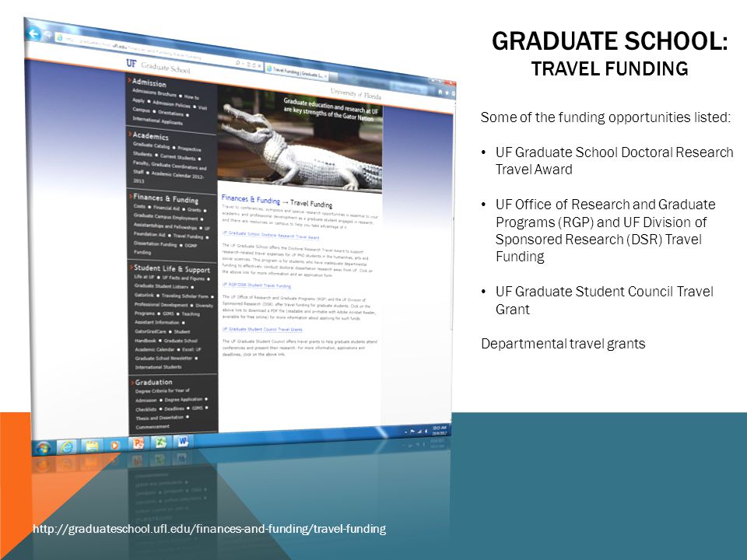The height and width of the screenshot is (560, 747).
Task: Click the Windows Start button
Action: point(43,449)
